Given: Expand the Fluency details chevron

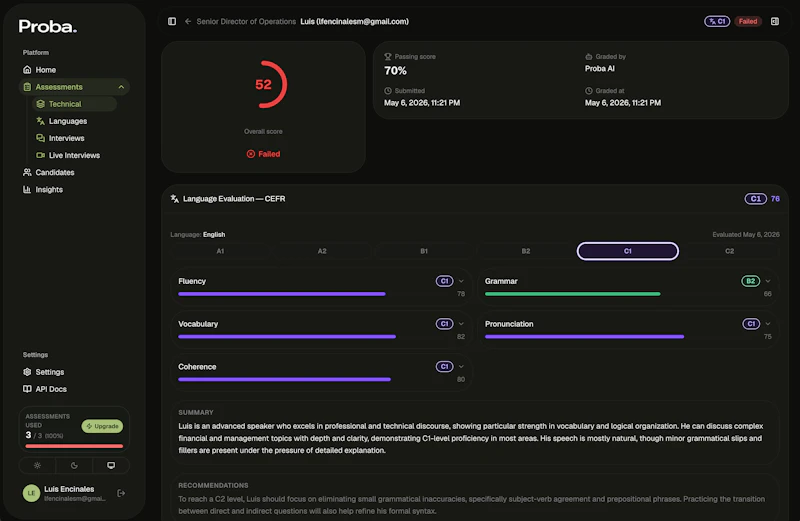Looking at the screenshot, I should [461, 281].
